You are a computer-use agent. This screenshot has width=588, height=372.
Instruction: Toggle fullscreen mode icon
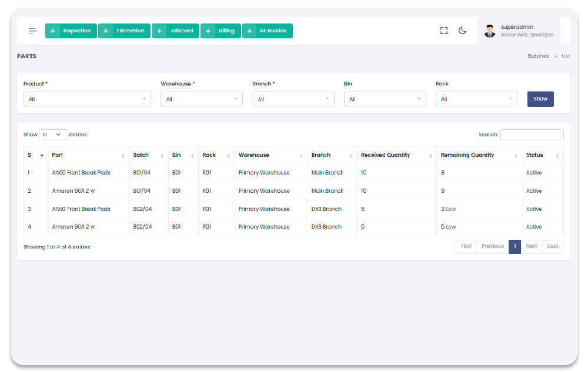pos(444,31)
